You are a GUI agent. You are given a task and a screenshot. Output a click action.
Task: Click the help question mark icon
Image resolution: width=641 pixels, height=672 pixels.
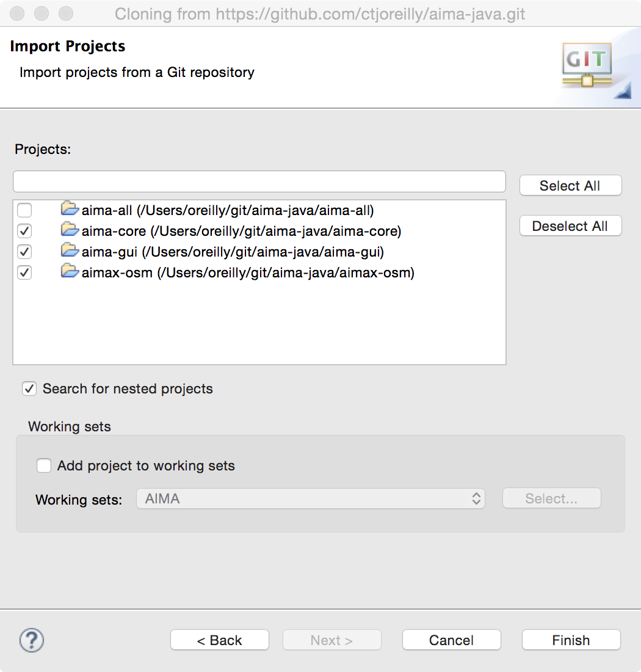tap(32, 640)
